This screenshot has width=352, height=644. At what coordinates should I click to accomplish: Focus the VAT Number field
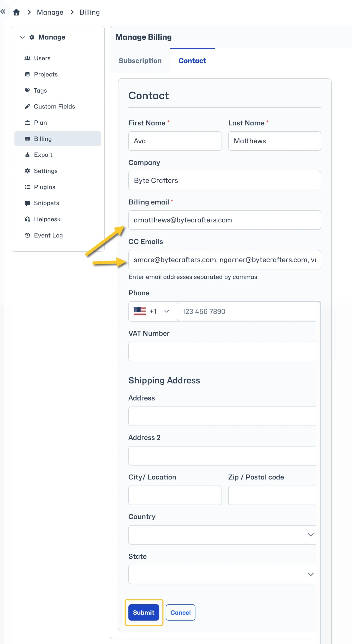click(x=222, y=351)
